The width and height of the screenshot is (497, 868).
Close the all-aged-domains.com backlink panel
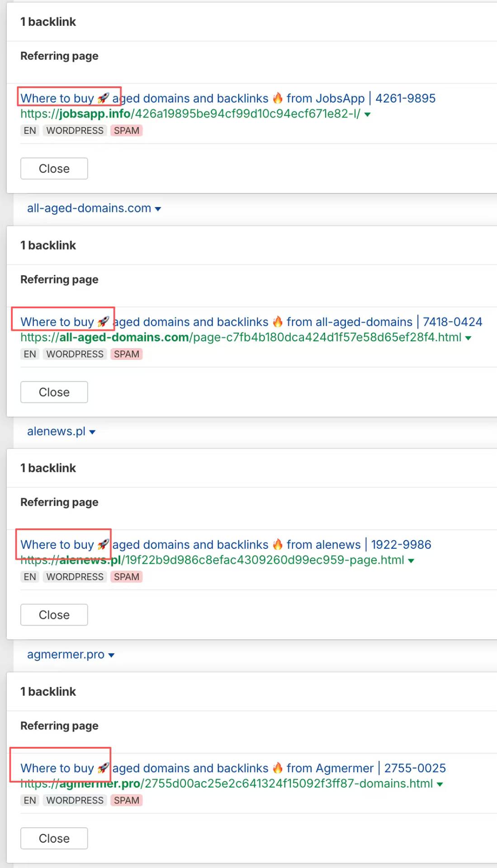click(x=54, y=392)
